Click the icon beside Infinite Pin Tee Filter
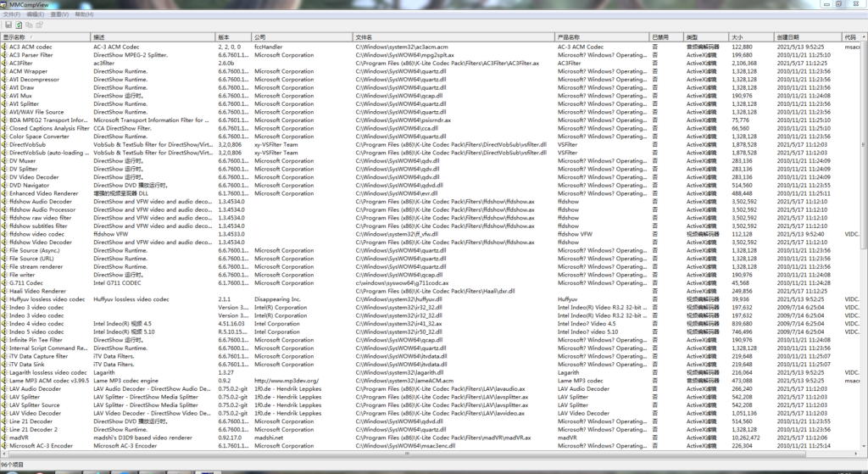Viewport: 868px width, 474px height. click(x=4, y=340)
